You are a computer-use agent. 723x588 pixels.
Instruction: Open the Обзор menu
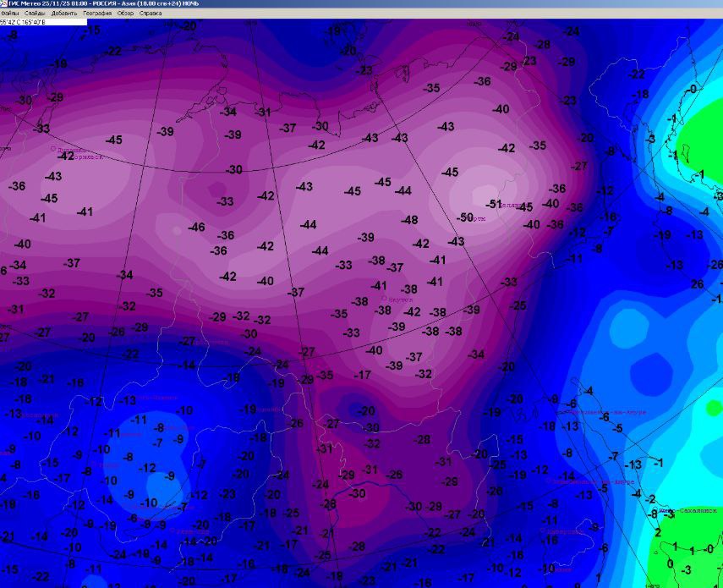(x=125, y=14)
